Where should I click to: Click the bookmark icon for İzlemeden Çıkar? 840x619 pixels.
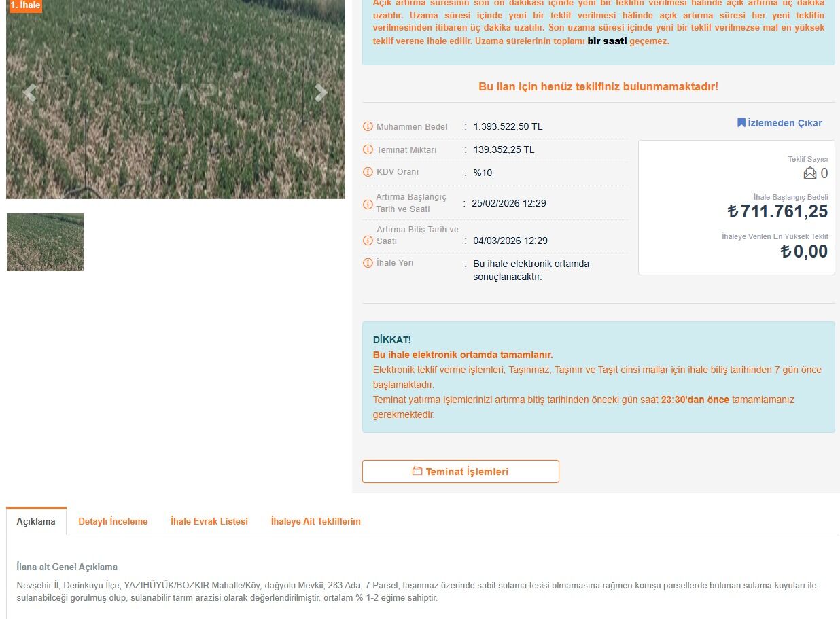point(741,123)
